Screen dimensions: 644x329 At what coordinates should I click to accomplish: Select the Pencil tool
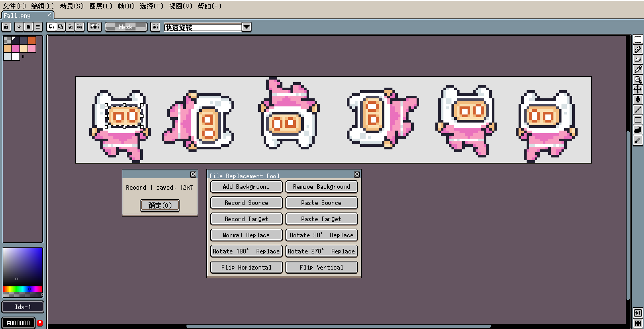coord(638,49)
